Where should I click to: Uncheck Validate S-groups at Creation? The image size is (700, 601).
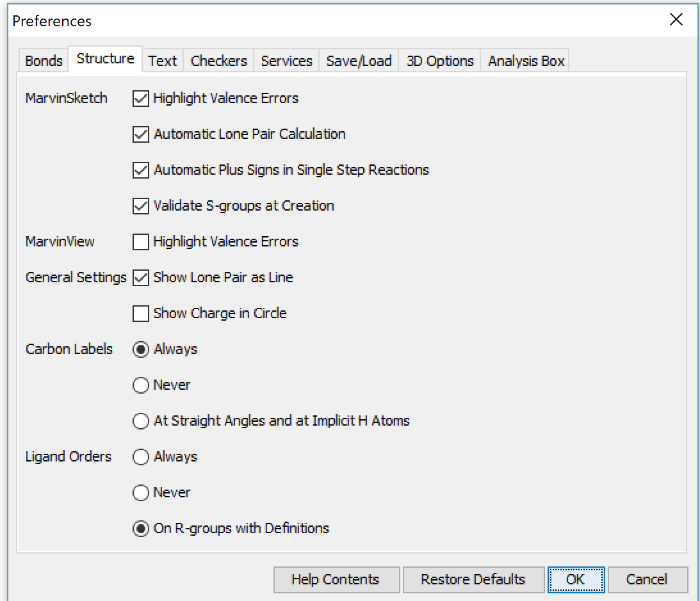pos(140,206)
